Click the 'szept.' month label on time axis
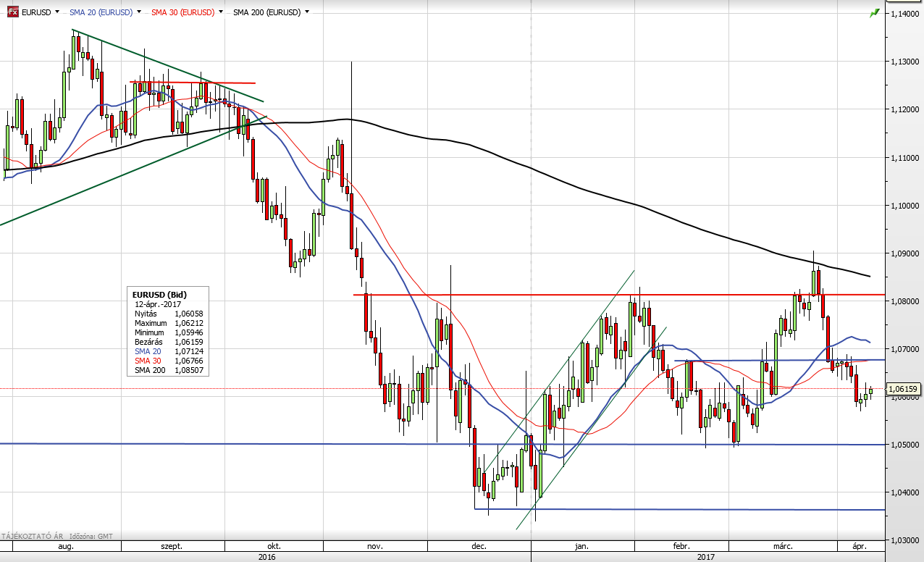Viewport: 924px width, 562px height. (x=172, y=547)
